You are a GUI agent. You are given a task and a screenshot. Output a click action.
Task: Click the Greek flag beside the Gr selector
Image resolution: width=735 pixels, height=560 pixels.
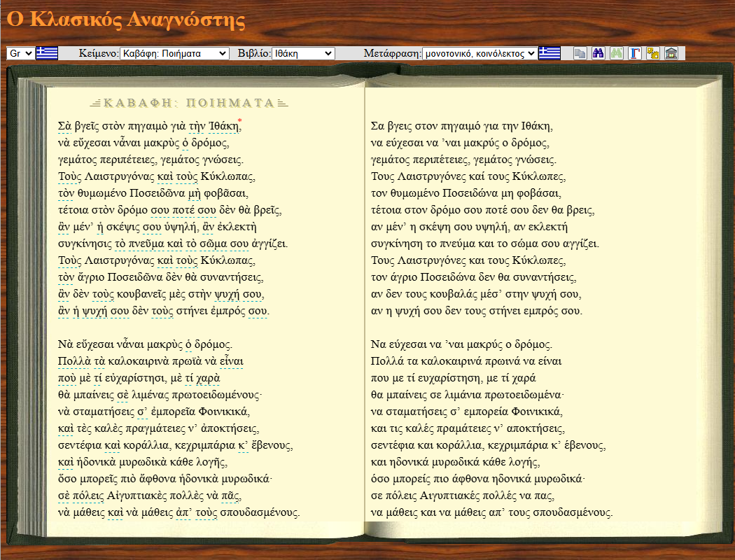click(x=47, y=53)
